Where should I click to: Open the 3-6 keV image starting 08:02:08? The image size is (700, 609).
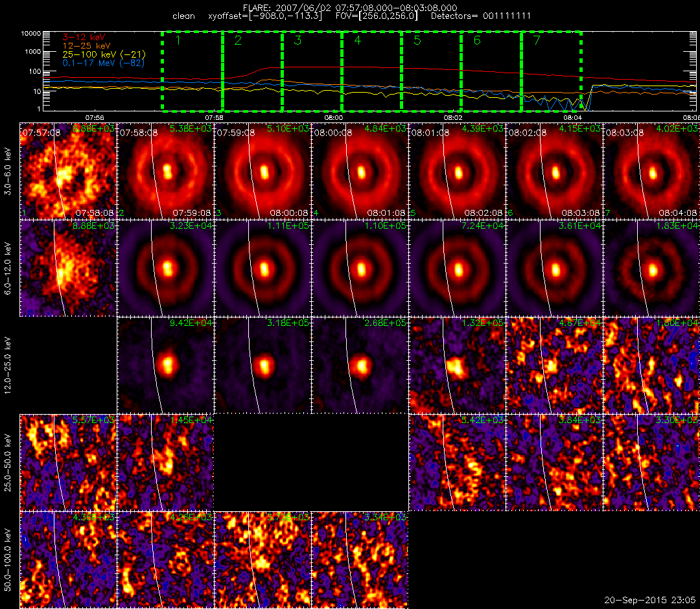pyautogui.click(x=554, y=171)
